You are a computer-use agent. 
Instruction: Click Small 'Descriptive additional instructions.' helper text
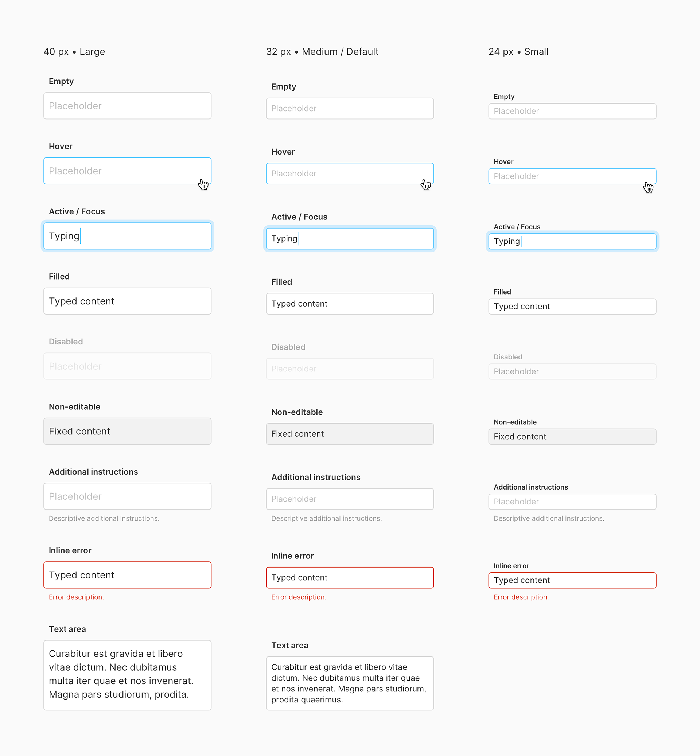point(549,518)
